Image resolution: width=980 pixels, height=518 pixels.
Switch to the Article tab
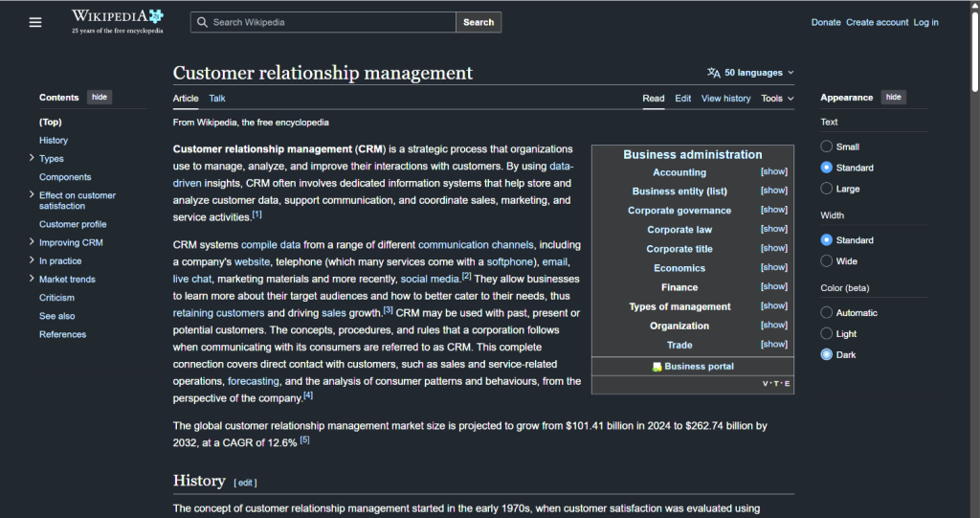coord(186,99)
